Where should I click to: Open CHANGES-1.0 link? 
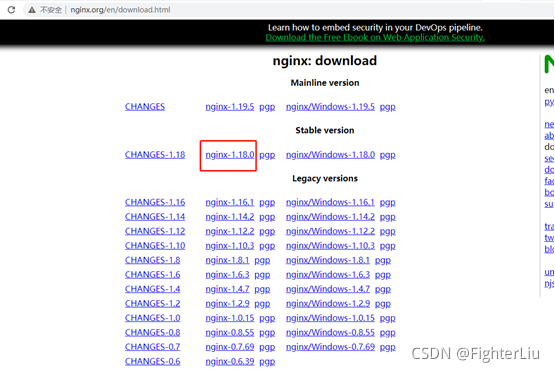[152, 318]
